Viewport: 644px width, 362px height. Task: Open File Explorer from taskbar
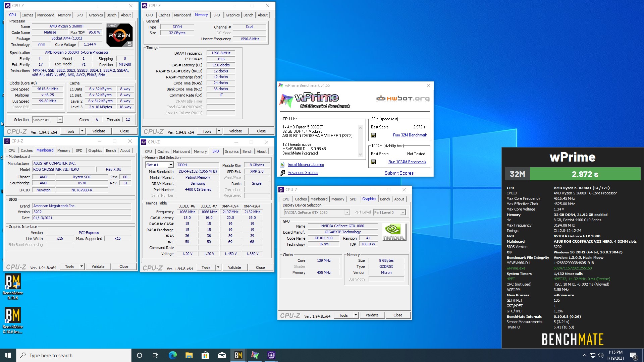coord(189,355)
